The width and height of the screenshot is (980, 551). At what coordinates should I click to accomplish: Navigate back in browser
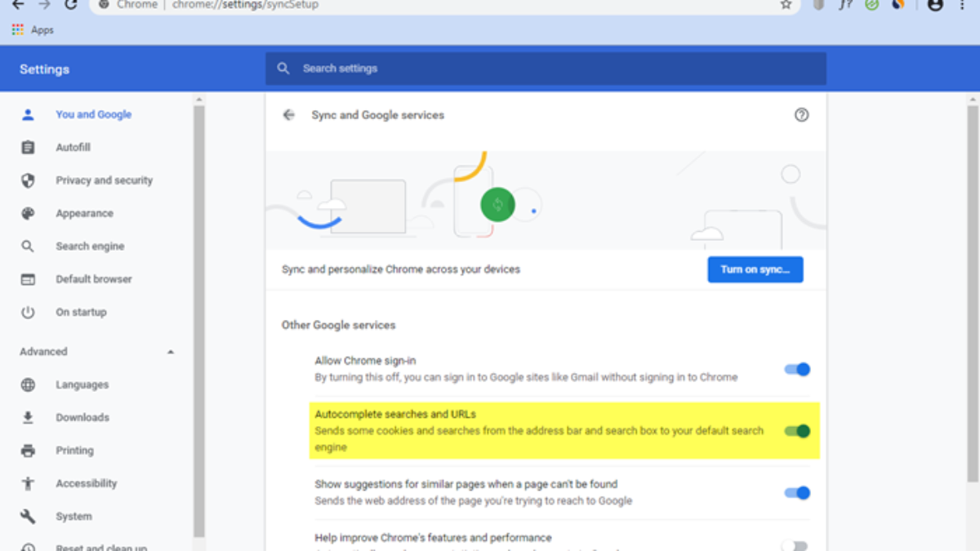click(x=18, y=5)
